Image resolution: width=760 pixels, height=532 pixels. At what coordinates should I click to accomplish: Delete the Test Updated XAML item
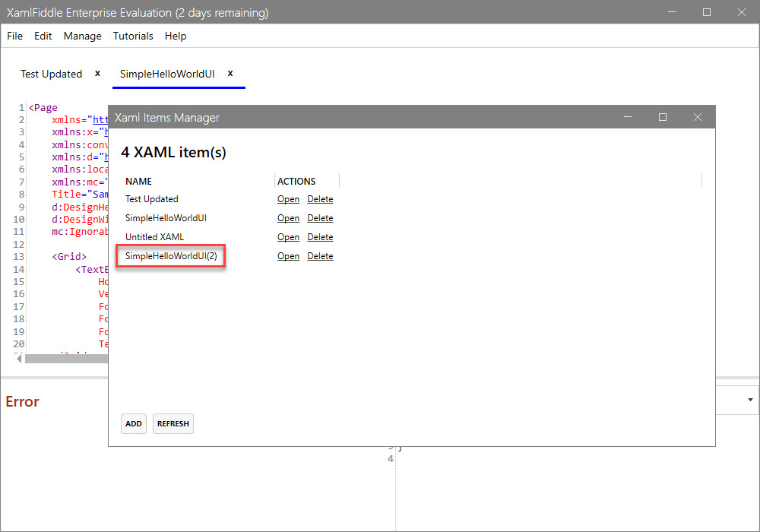pos(320,199)
